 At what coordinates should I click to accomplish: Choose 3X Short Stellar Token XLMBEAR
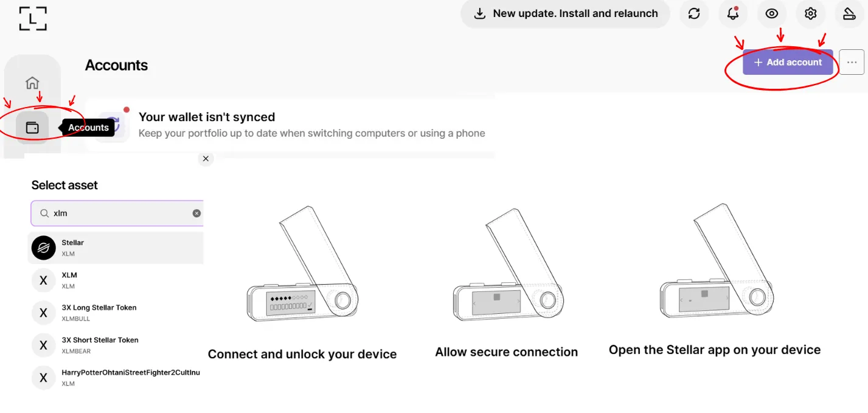pos(116,345)
